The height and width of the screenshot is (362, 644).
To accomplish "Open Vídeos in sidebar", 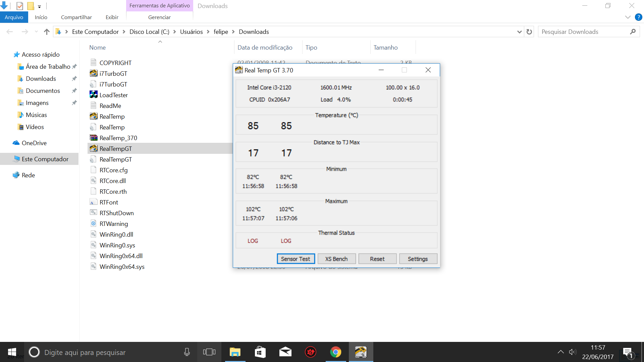I will 35,127.
